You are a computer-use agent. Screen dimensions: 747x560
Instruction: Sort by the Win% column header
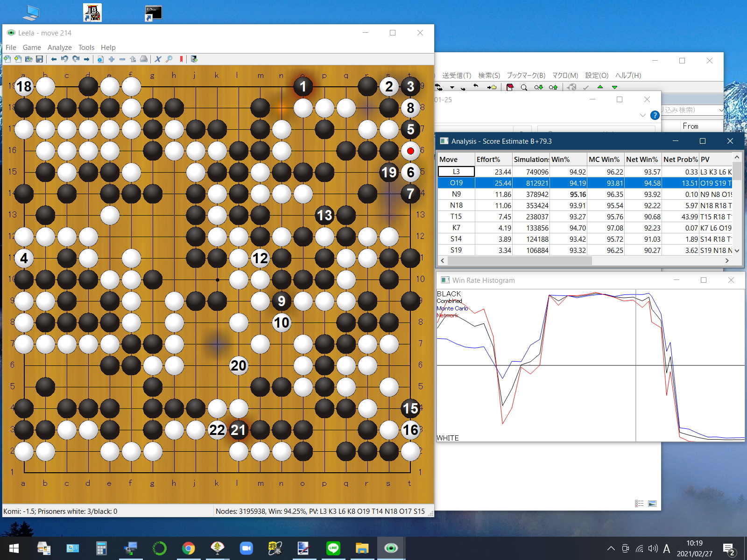pos(567,160)
